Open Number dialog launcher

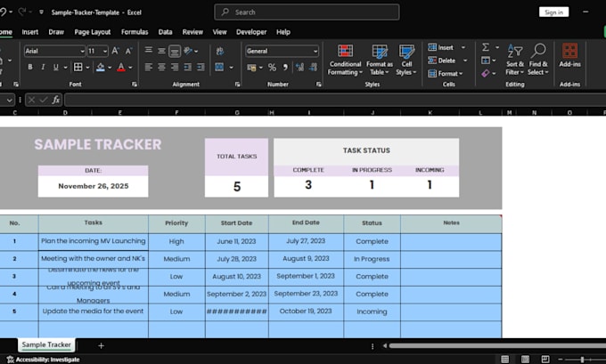318,85
